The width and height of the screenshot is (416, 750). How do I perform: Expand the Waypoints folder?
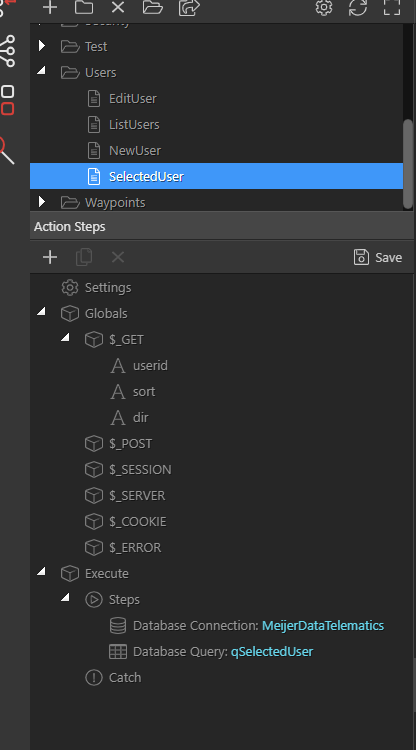point(42,202)
